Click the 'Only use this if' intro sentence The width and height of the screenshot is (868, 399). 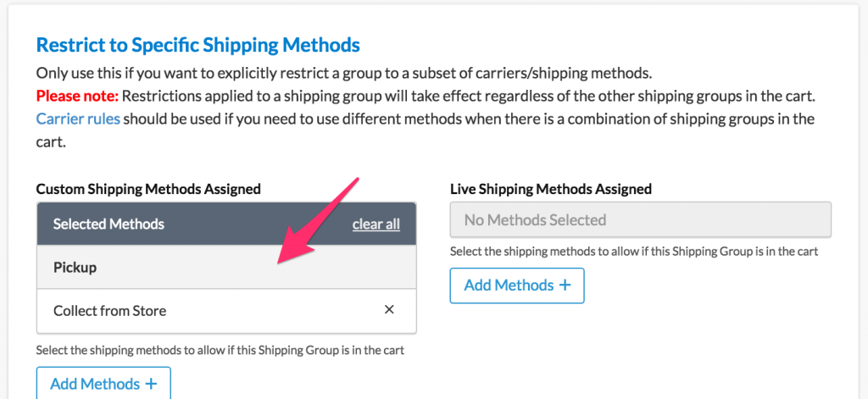click(343, 73)
